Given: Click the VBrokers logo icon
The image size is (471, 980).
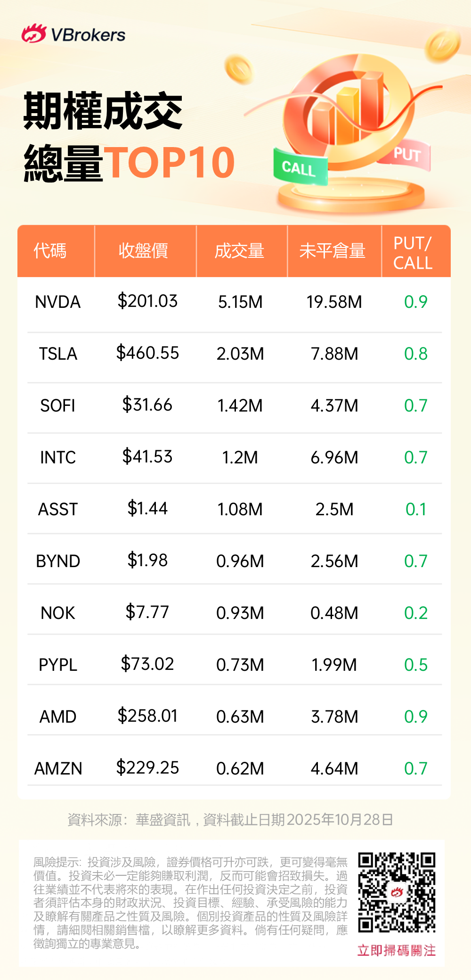Looking at the screenshot, I should click(33, 34).
